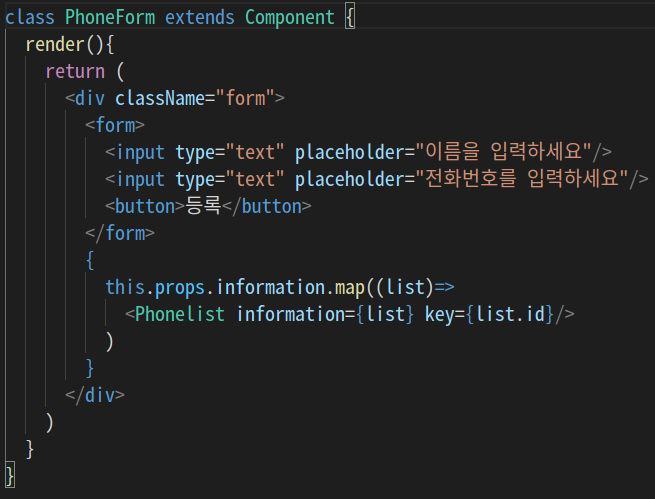Click the className attribute in the div tag
Viewport: 655px width, 499px height.
coord(160,99)
